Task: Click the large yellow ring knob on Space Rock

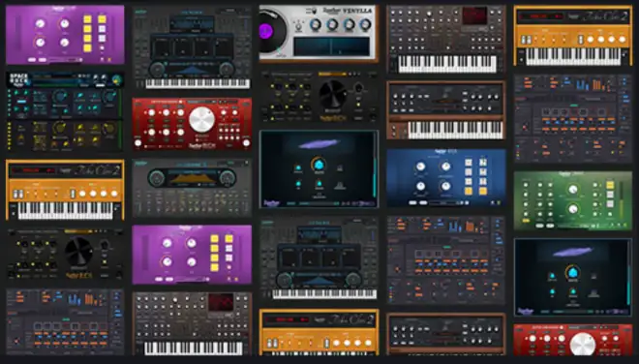Action: tap(60, 128)
